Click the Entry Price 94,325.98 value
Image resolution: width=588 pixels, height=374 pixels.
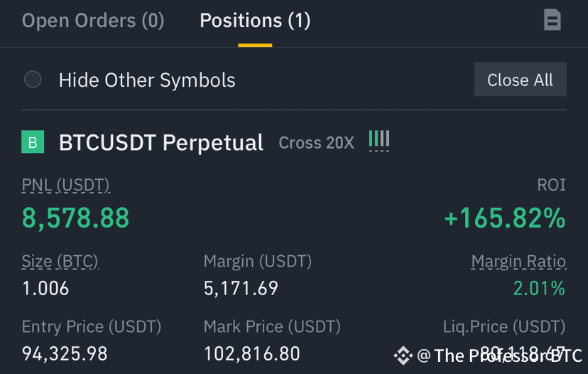65,353
